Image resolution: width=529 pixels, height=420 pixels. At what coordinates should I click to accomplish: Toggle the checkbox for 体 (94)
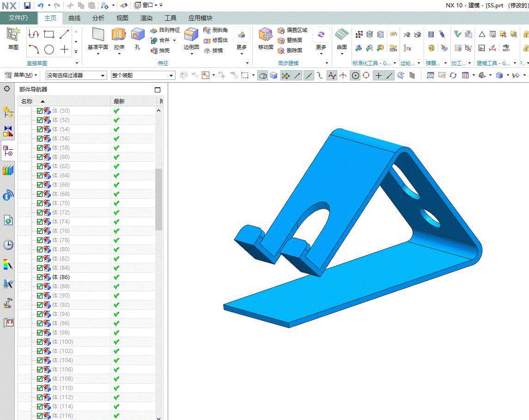point(39,314)
